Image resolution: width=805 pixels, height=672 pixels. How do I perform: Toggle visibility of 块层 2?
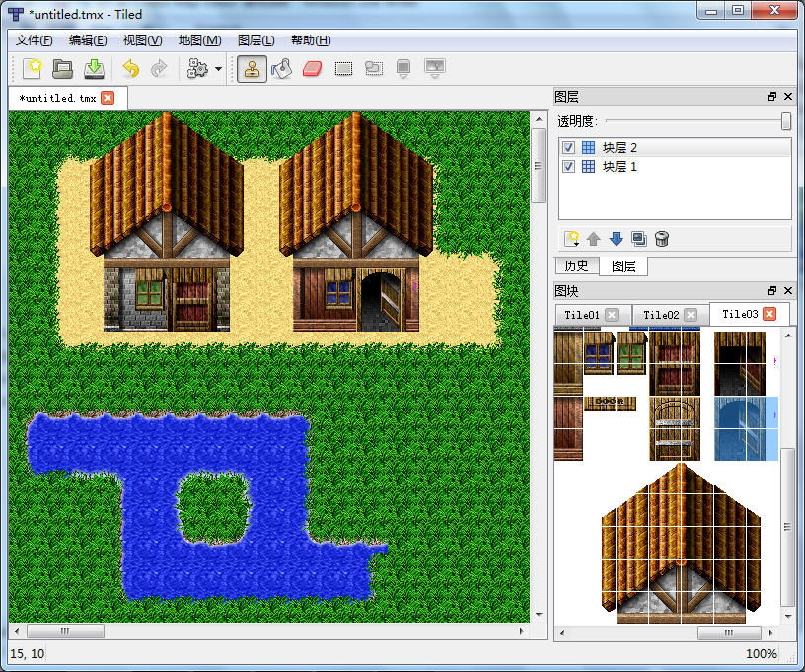(568, 148)
